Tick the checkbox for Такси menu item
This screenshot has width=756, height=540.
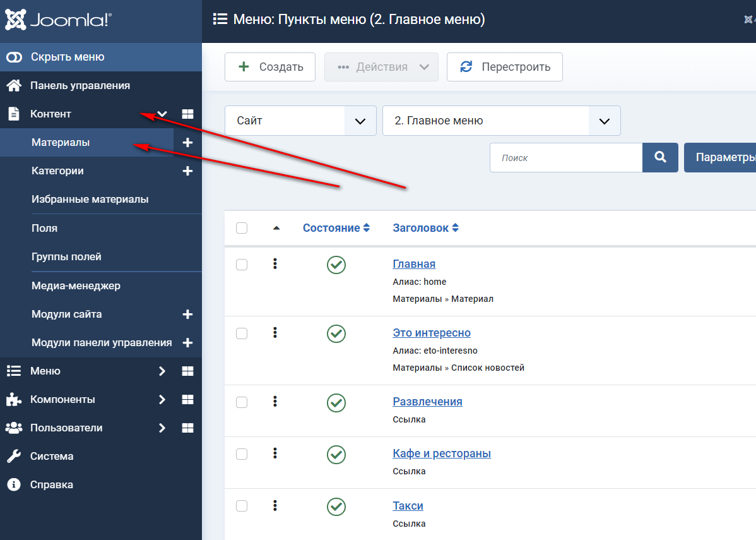(242, 506)
